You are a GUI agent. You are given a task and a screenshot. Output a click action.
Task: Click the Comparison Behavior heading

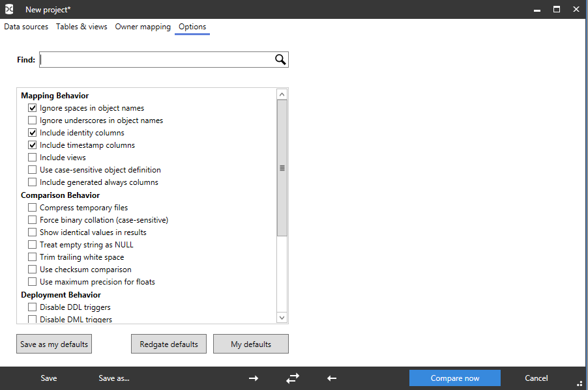coord(61,195)
